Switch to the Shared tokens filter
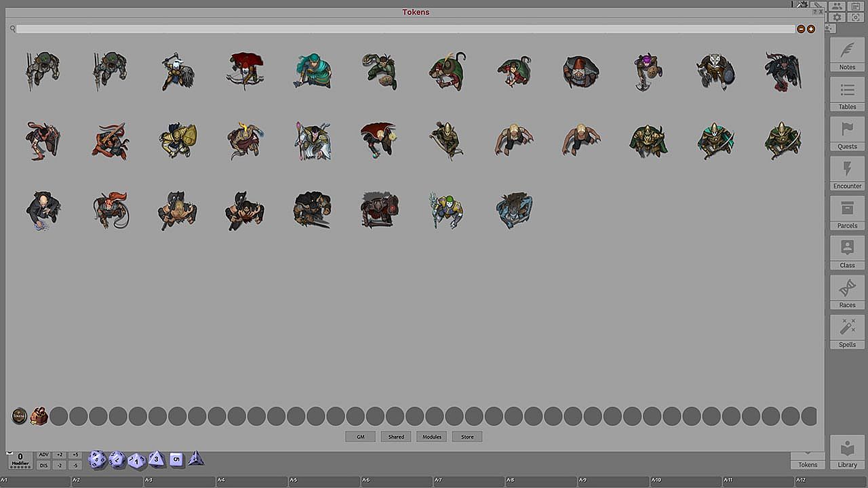 pyautogui.click(x=396, y=436)
